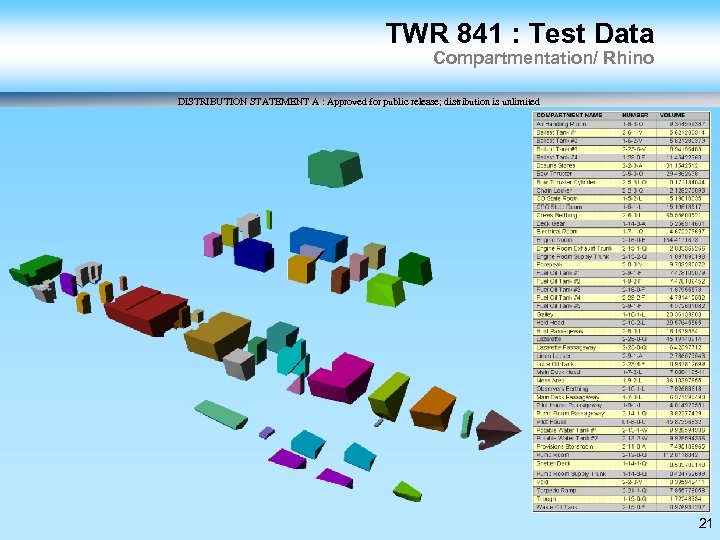Click the 'Bow Thruster Cylinder' row name

coord(566,182)
